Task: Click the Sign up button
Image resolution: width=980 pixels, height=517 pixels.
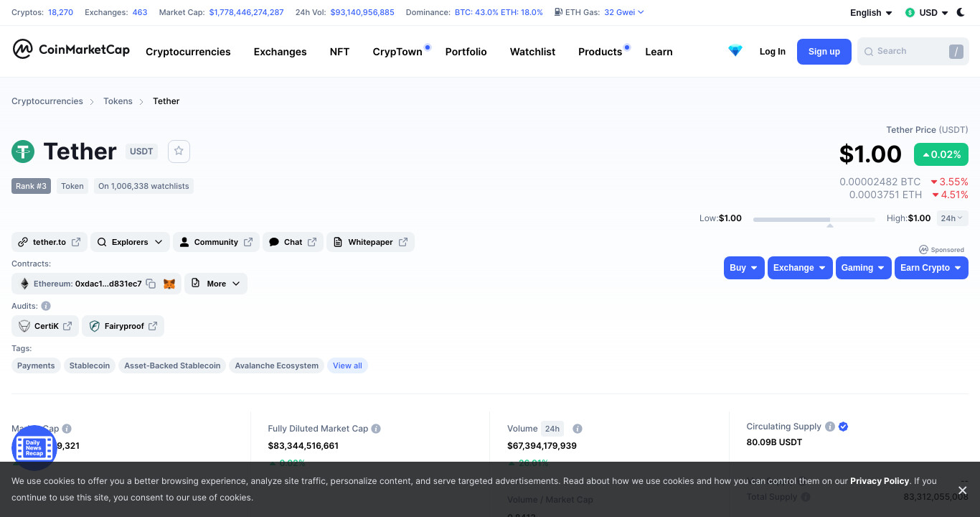Action: (824, 52)
